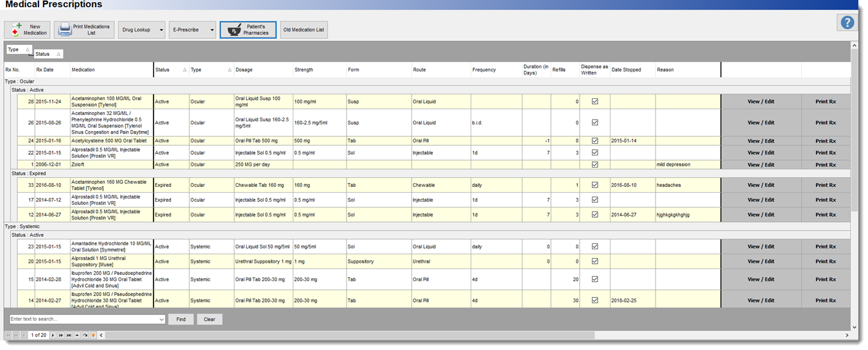Click the Dosage column header
Viewport: 868px width, 350px height.
(x=263, y=69)
